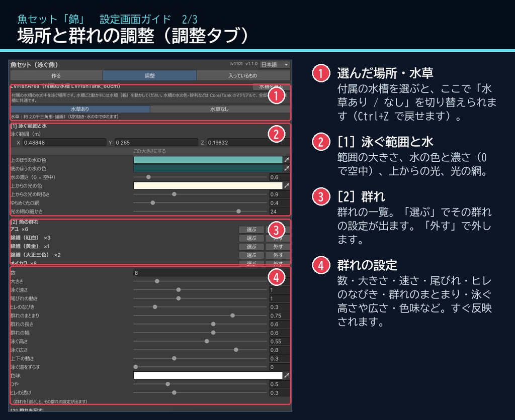The width and height of the screenshot is (515, 420).
Task: Click the 大きさ slider handle
Action: click(157, 281)
